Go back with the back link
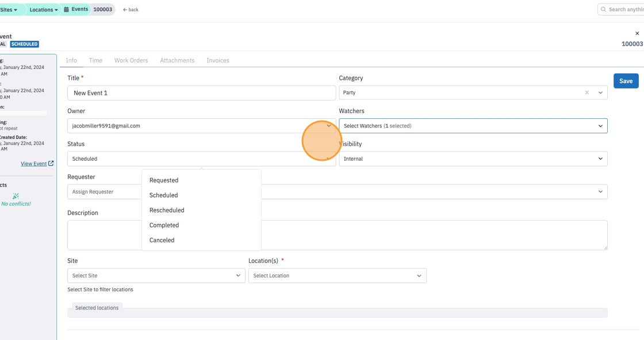Viewport: 644px width, 340px height. pos(131,10)
